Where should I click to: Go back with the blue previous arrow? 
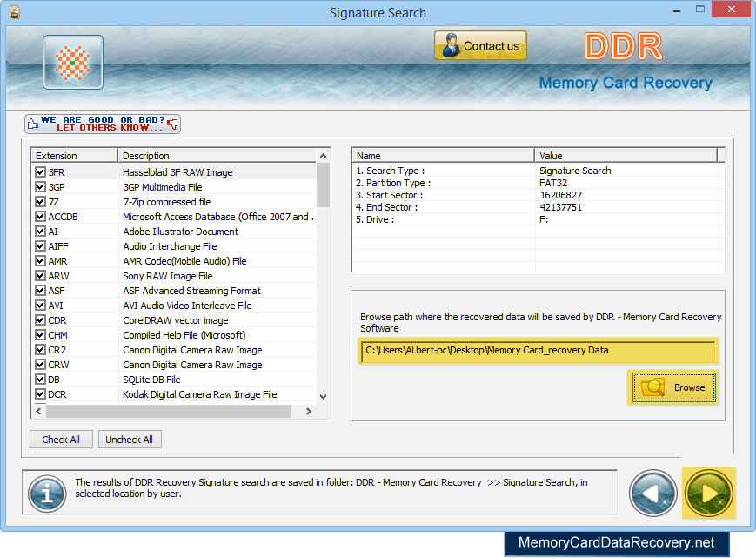[x=652, y=494]
